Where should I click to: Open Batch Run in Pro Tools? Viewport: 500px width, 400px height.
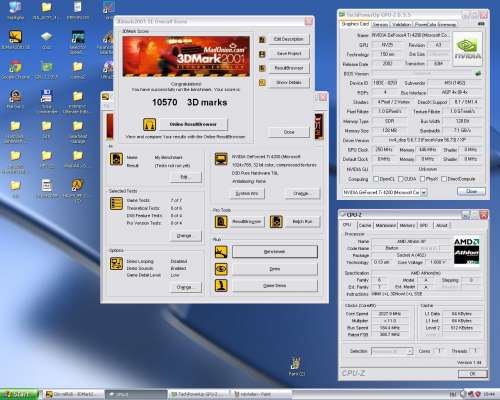(x=302, y=221)
